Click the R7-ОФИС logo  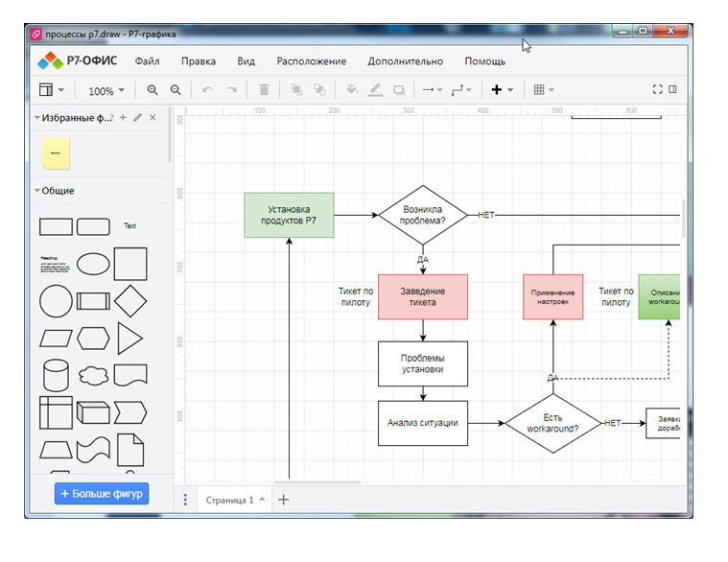pyautogui.click(x=78, y=60)
